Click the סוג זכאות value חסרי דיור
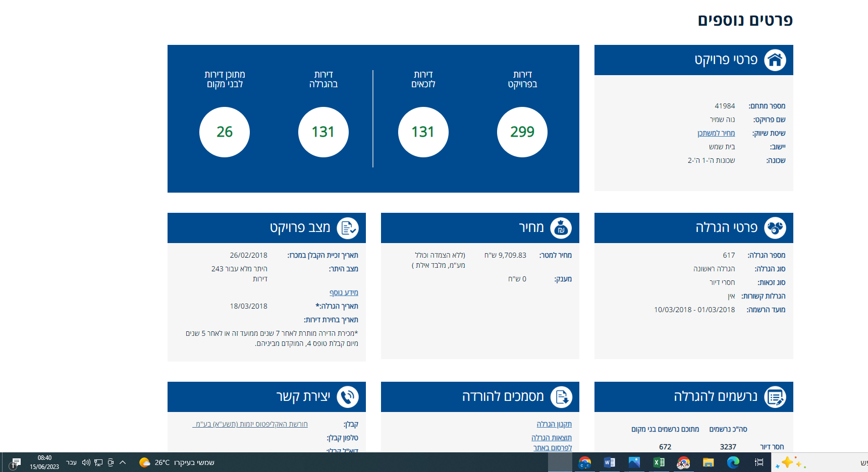This screenshot has width=868, height=472. coord(722,282)
